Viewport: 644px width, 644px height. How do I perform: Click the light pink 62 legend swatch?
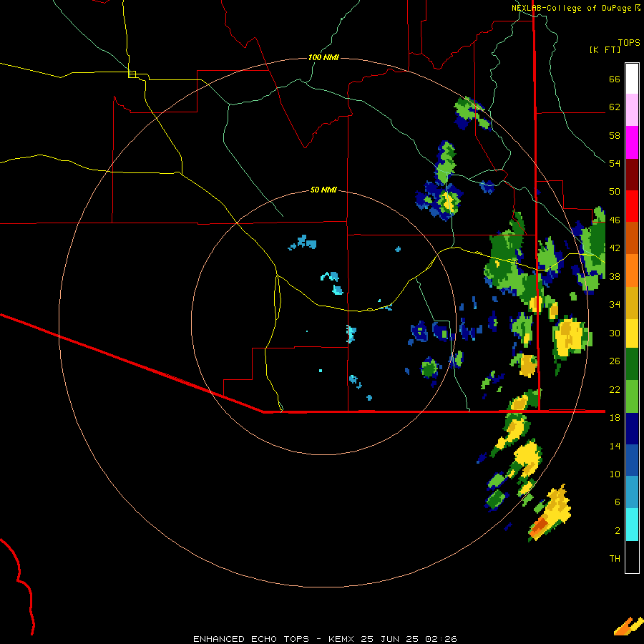[x=632, y=109]
